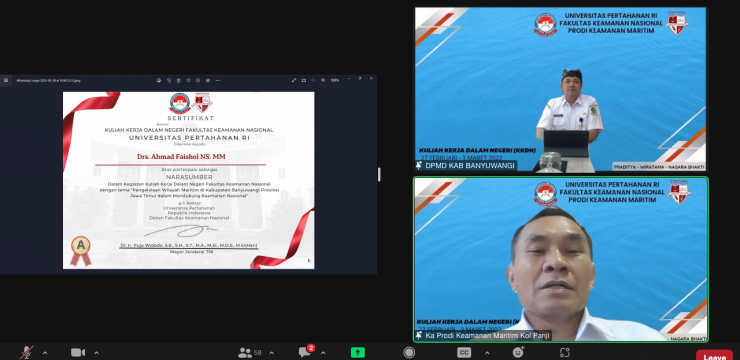Start video with the camera icon
Screen dimensions: 740x360
pos(78,352)
